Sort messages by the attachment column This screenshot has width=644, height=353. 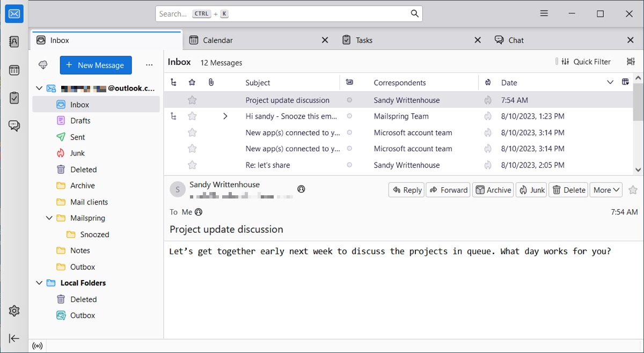211,82
